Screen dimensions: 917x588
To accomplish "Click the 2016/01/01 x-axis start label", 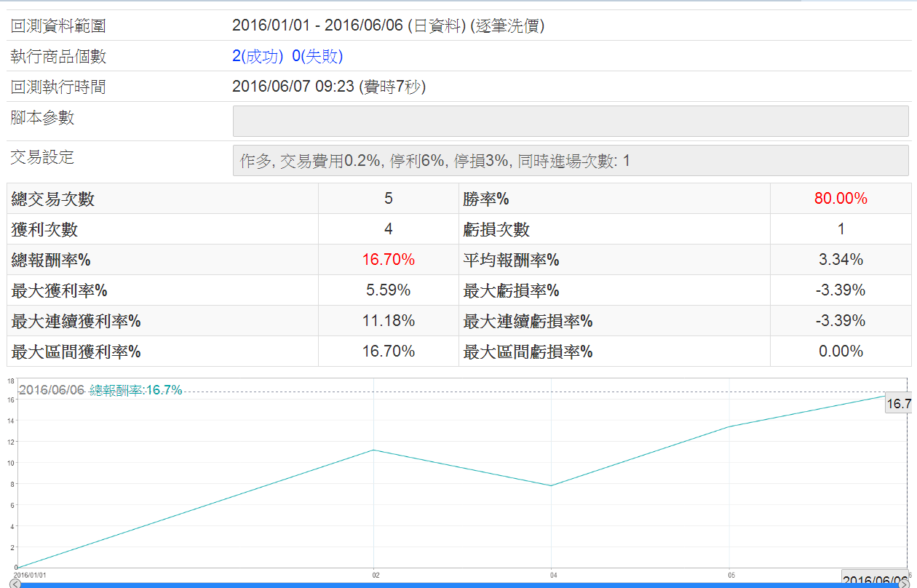I will [30, 575].
